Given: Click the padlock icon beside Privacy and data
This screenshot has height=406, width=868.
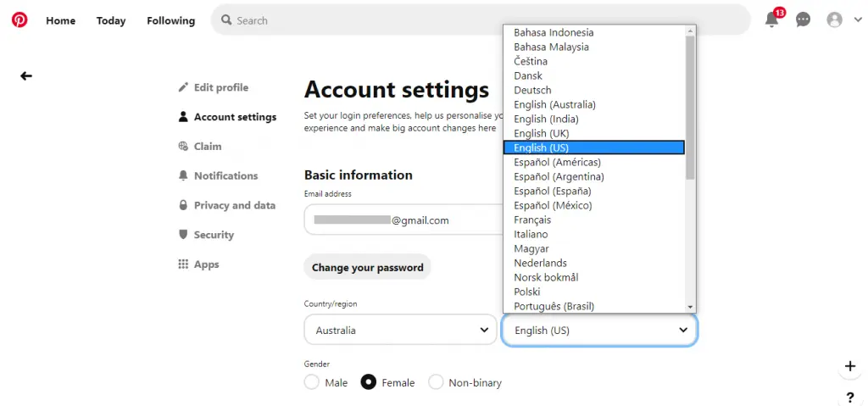Looking at the screenshot, I should 183,205.
